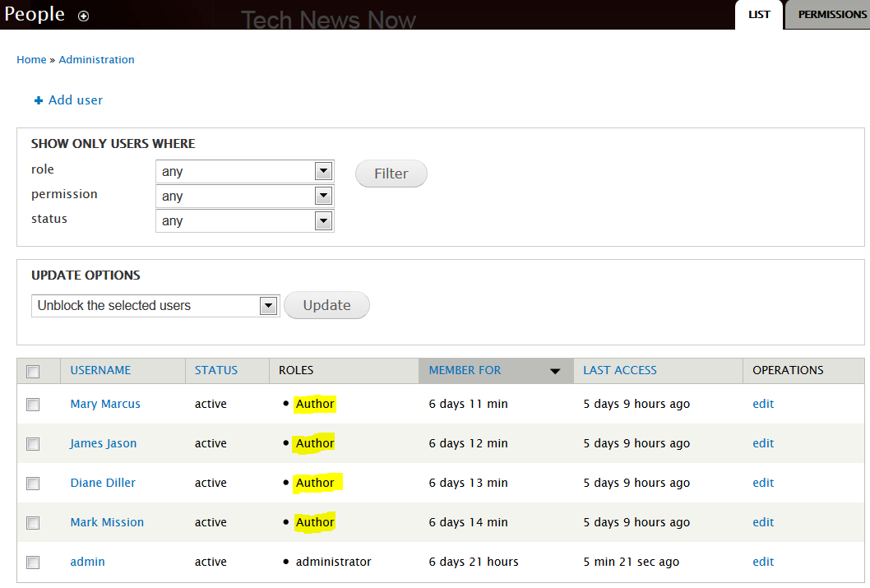Sort by Status column header

[x=215, y=370]
